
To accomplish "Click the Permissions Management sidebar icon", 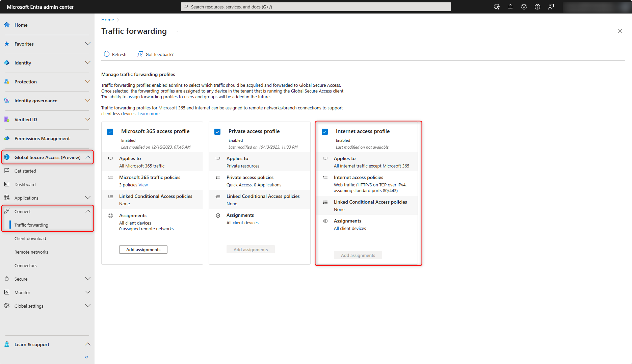I will coord(7,138).
